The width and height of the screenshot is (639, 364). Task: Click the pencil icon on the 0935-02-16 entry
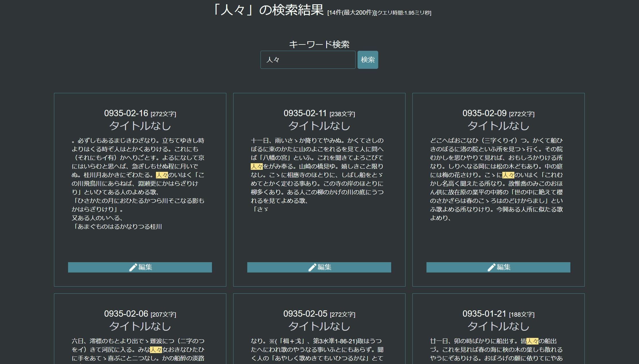click(x=133, y=267)
